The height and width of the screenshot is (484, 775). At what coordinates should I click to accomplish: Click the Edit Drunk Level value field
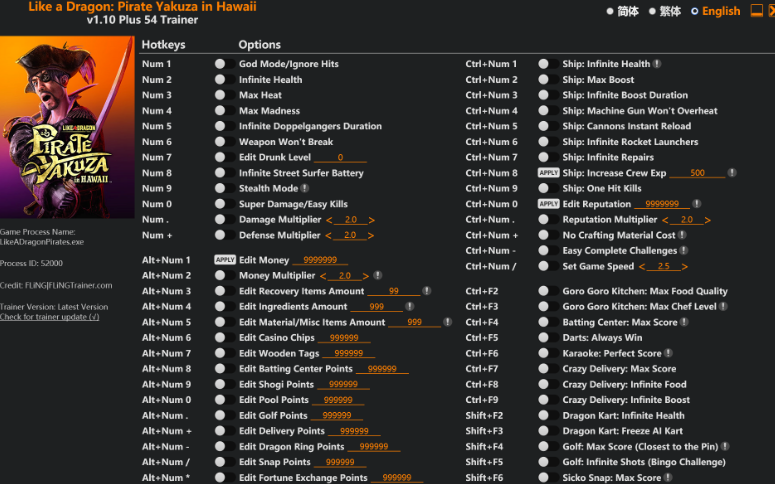click(340, 157)
